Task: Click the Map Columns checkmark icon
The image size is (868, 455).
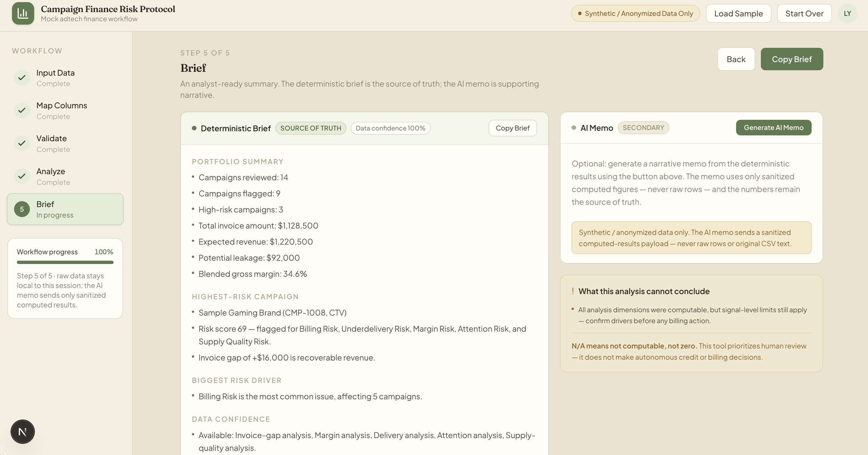Action: pyautogui.click(x=22, y=110)
